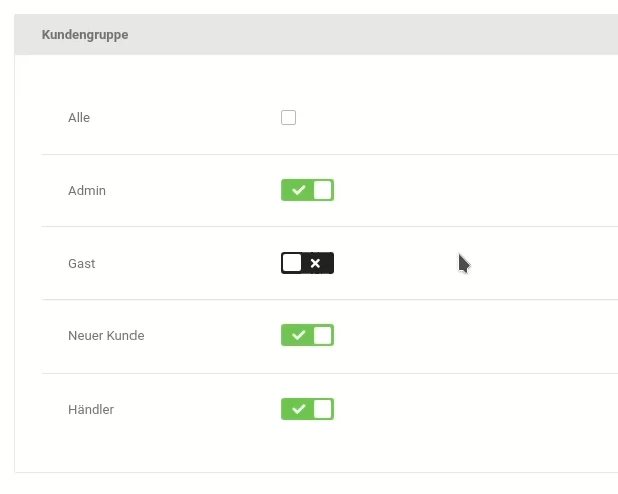Click the white knob of Gast switch
The height and width of the screenshot is (494, 618).
coord(292,263)
